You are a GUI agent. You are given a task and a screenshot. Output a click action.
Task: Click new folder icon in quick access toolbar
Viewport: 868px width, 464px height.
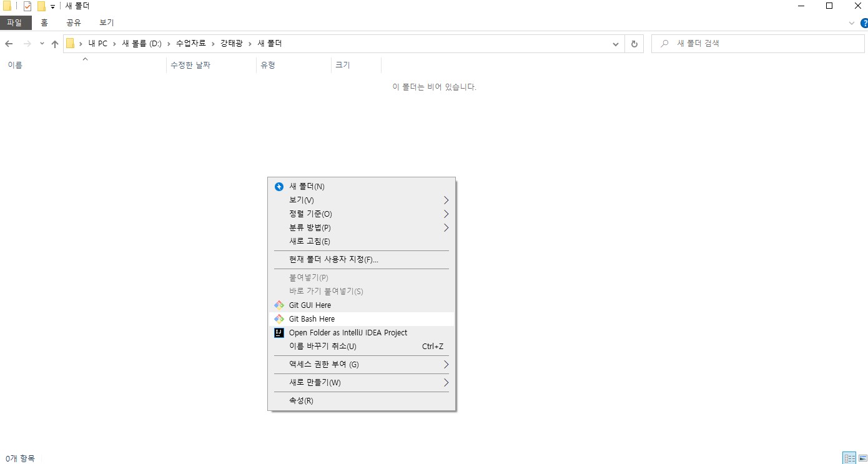point(41,6)
